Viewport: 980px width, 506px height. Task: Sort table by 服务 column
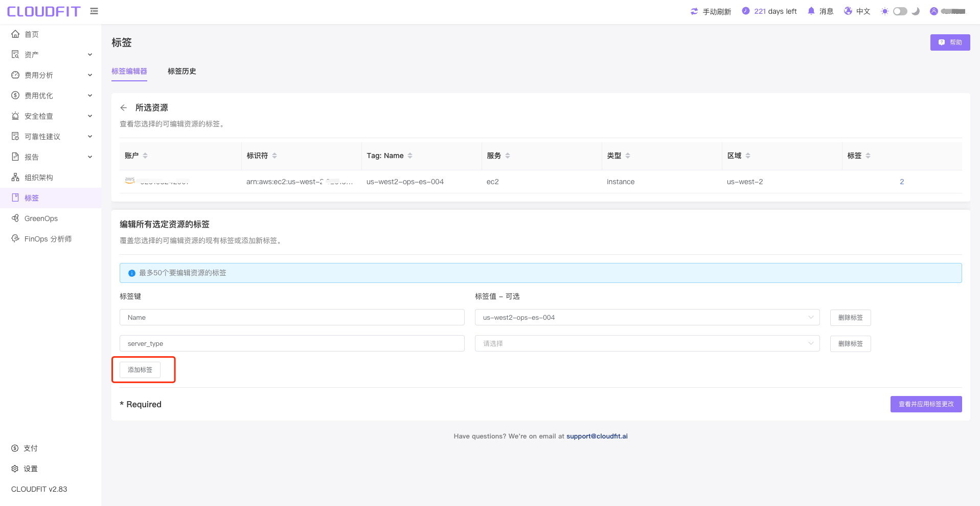click(508, 156)
